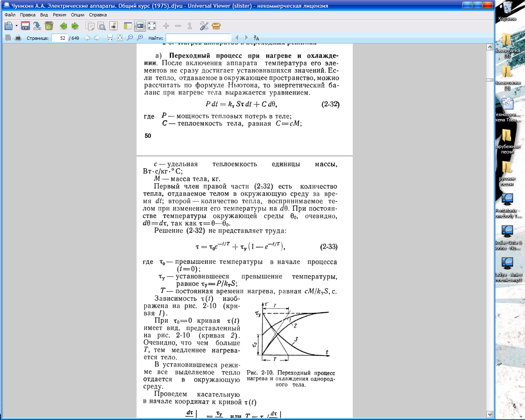Click the Найти search text field
Image resolution: width=525 pixels, height=420 pixels.
point(198,38)
